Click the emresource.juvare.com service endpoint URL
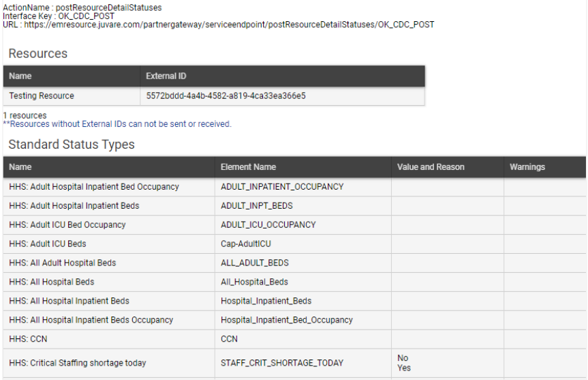The width and height of the screenshot is (588, 380). click(229, 25)
